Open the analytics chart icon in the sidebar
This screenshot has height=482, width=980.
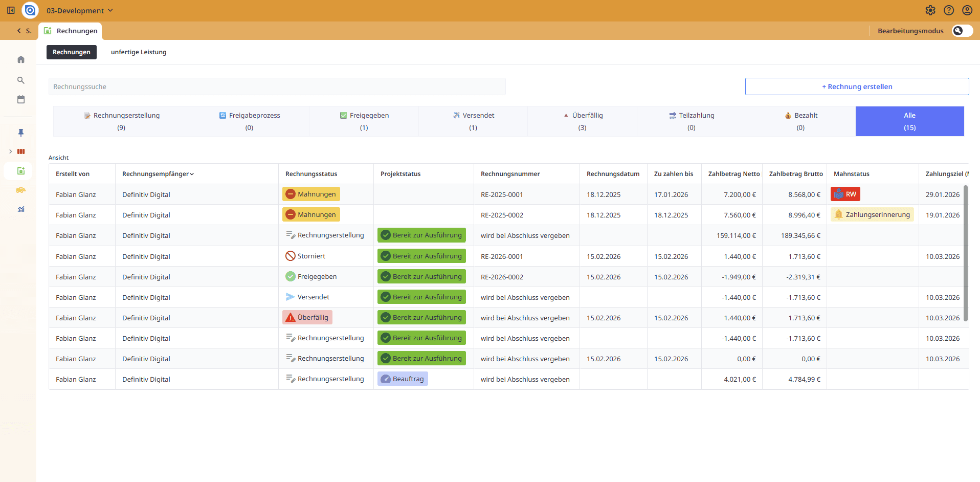point(20,209)
